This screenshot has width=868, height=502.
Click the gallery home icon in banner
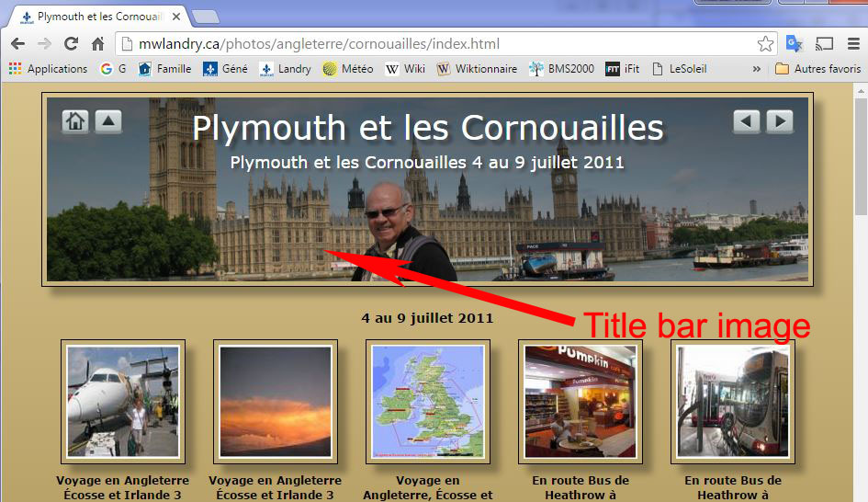point(75,121)
